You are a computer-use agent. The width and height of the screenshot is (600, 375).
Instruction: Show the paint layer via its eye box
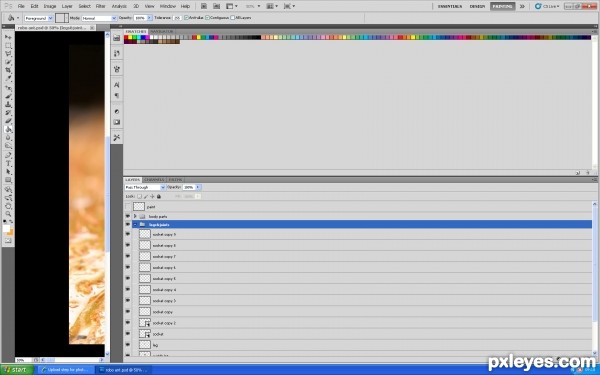(128, 207)
